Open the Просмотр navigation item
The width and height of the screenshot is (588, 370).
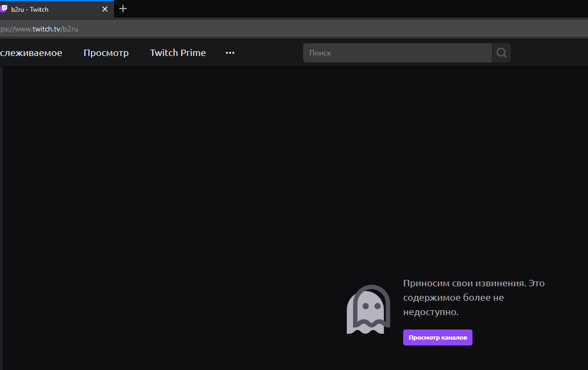pos(106,53)
